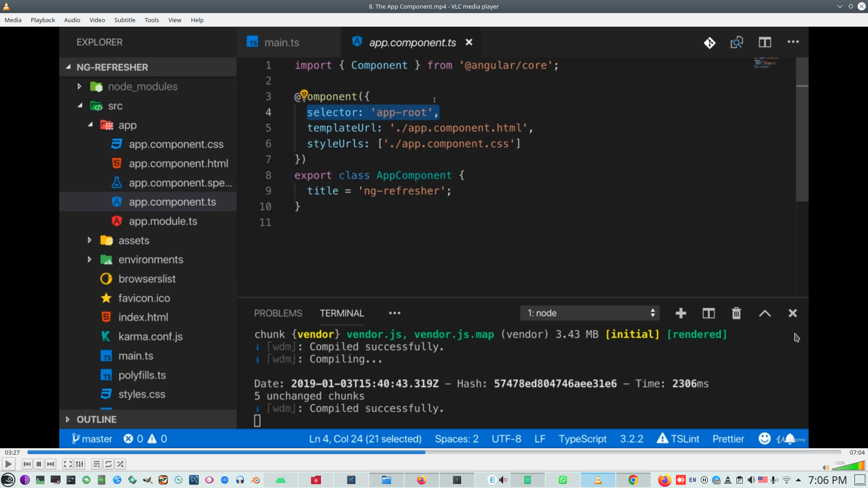Click the elapsed time label 03:27
Viewport: 868px width, 488px height.
[12, 452]
